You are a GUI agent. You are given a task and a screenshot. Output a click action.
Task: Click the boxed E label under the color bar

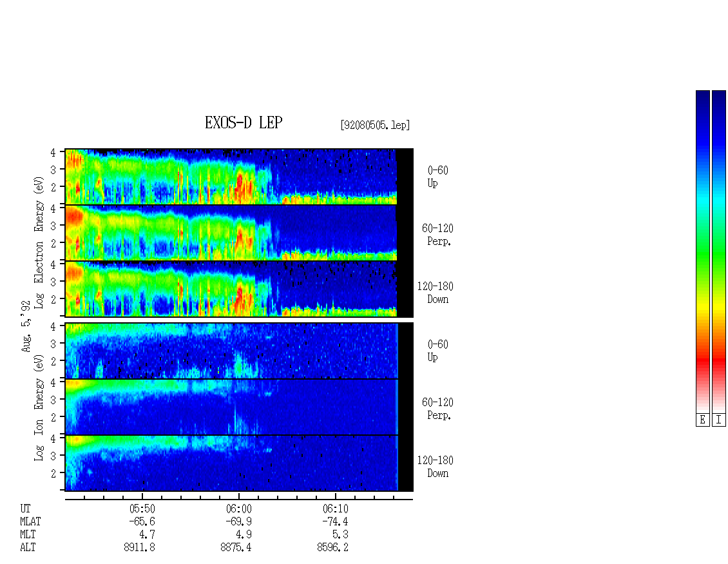702,420
